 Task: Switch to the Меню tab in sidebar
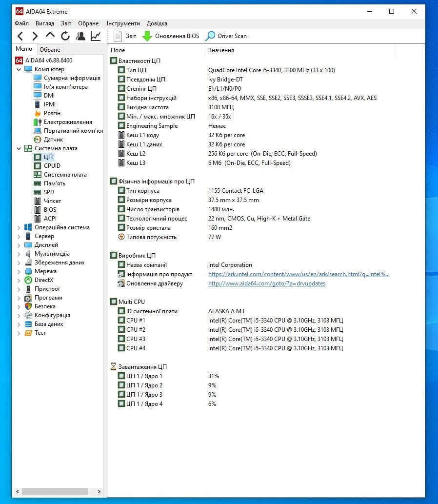pos(24,49)
